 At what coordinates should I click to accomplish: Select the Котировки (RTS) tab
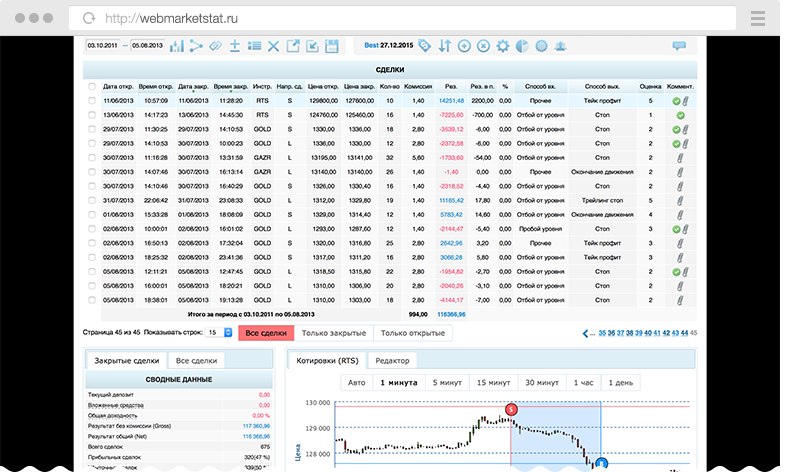(x=327, y=360)
